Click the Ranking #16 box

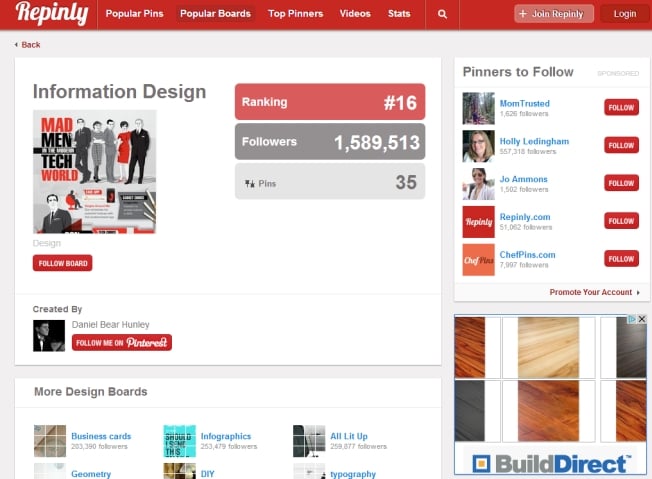coord(330,102)
